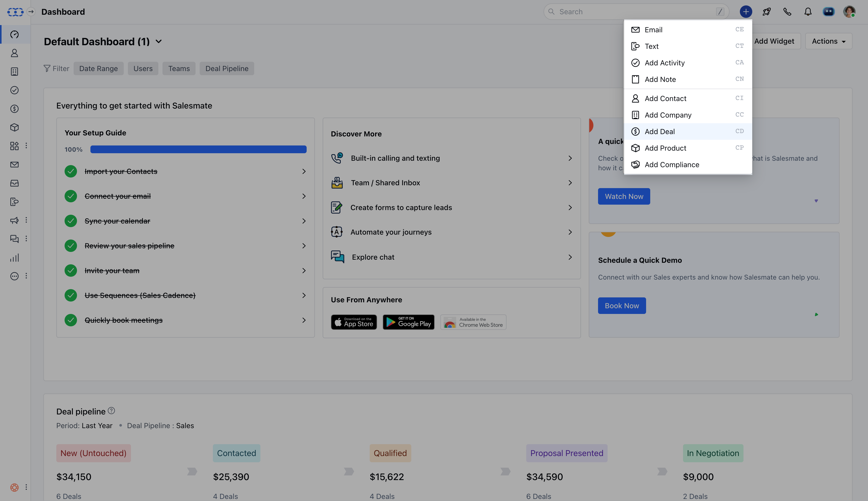Choose Add Note in the quick-add menu

pyautogui.click(x=688, y=79)
